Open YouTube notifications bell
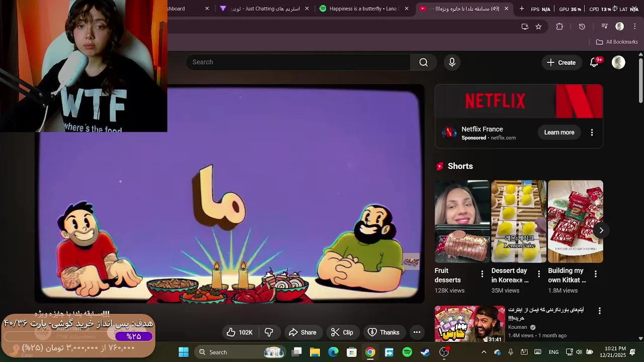This screenshot has height=362, width=644. tap(594, 62)
